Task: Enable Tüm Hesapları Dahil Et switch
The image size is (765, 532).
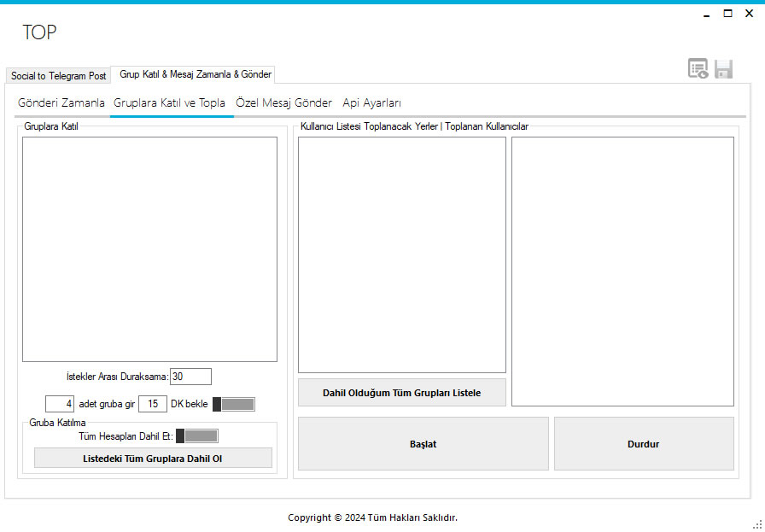Action: (197, 436)
